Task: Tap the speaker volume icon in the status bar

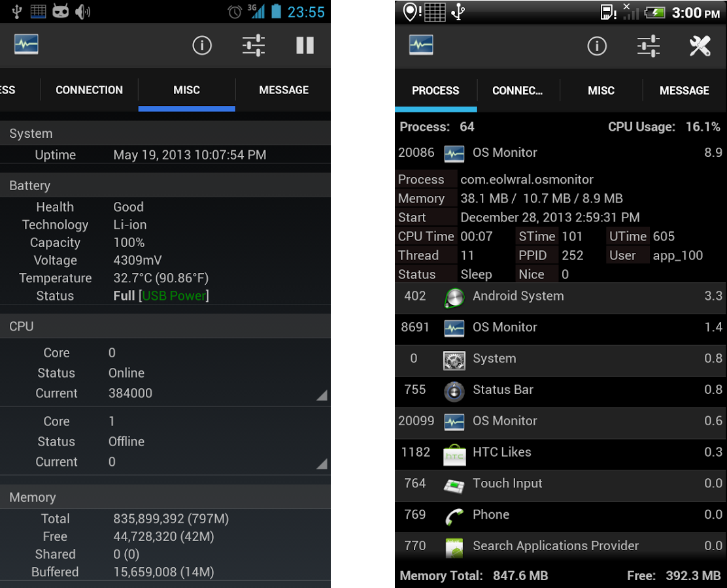Action: coord(82,12)
